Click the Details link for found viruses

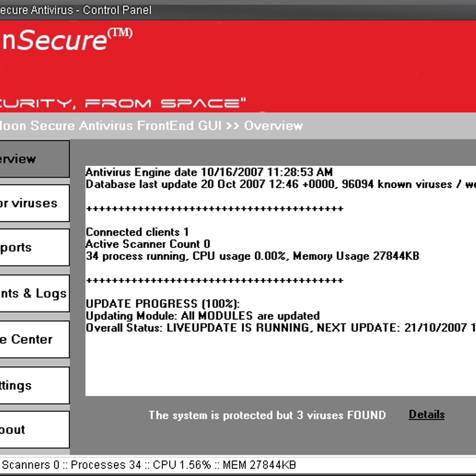pos(427,414)
